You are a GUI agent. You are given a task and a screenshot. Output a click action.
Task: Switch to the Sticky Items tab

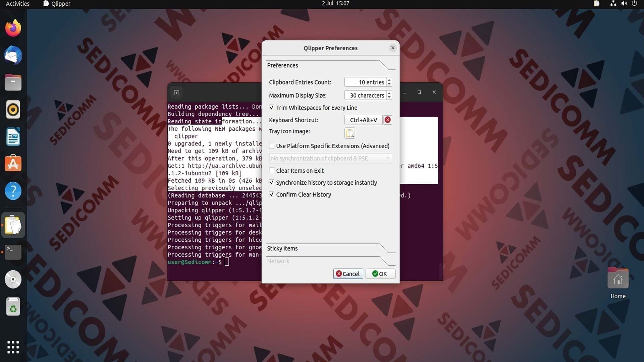(x=282, y=248)
